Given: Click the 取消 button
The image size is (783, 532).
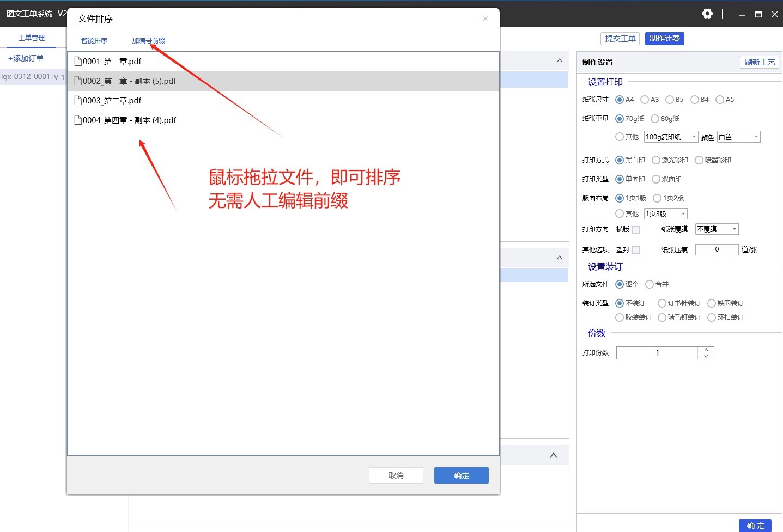Looking at the screenshot, I should click(x=396, y=475).
